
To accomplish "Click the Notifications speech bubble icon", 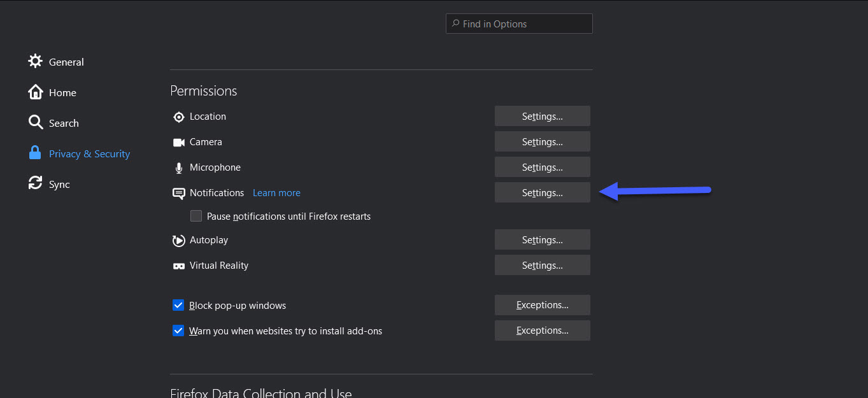I will [179, 194].
